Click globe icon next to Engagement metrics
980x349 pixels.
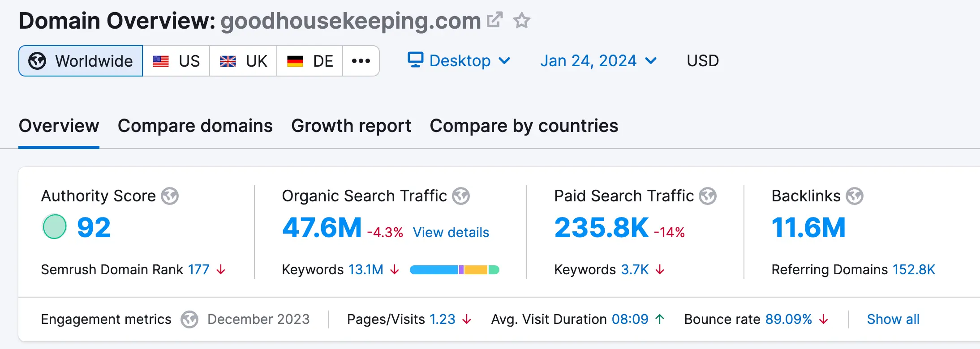pos(189,319)
